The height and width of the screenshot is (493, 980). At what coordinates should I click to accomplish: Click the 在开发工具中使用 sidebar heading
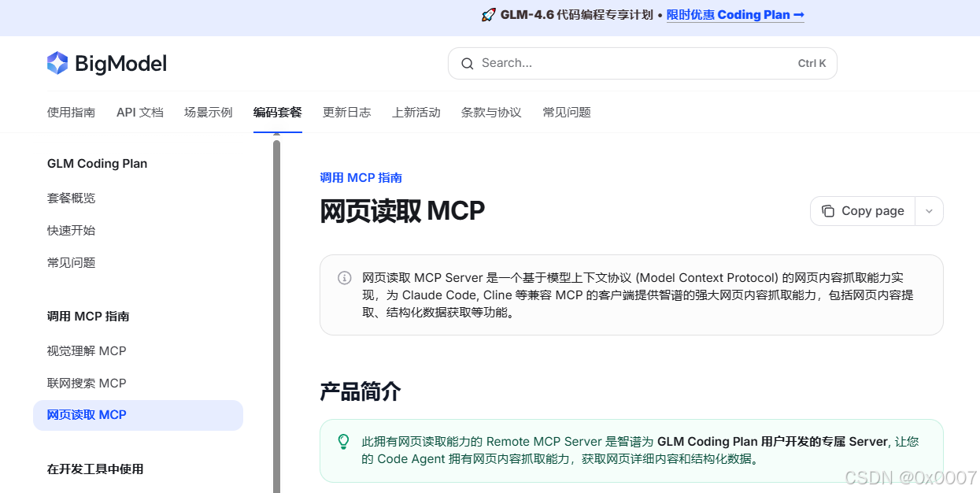95,469
